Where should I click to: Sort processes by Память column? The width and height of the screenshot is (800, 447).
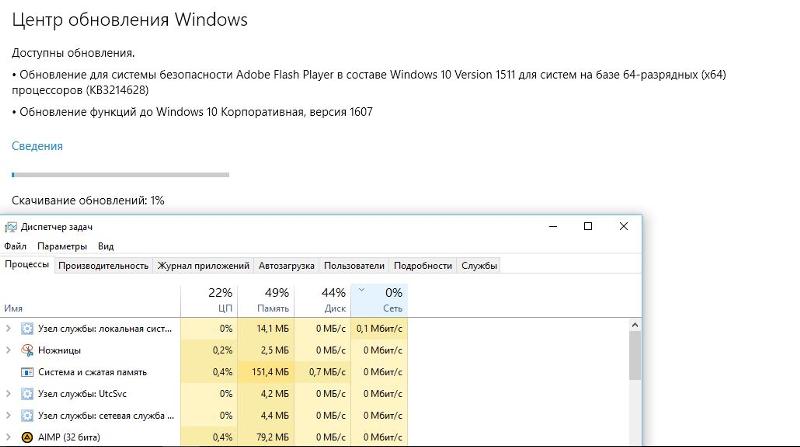tap(266, 300)
